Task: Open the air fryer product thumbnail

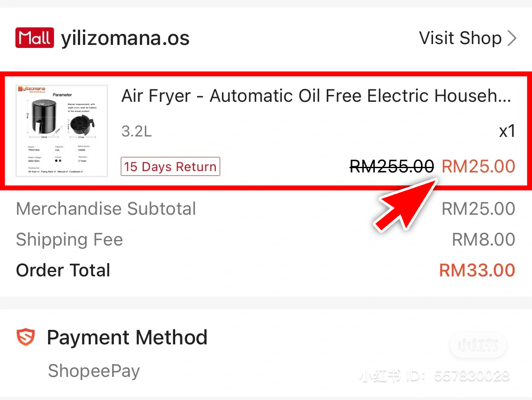Action: [62, 130]
